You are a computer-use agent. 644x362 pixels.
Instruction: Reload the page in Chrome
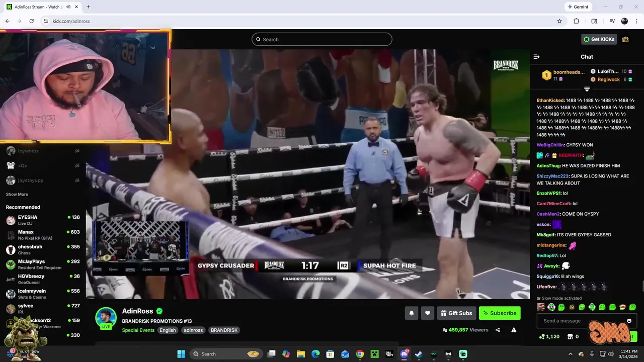click(31, 21)
